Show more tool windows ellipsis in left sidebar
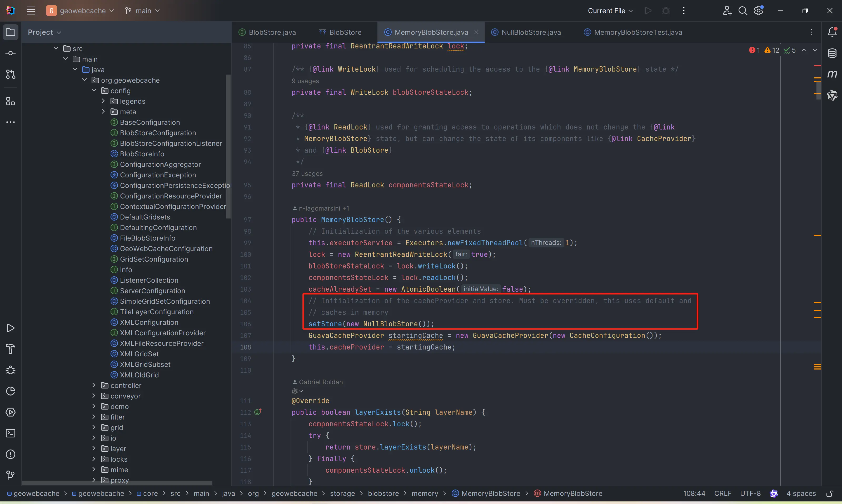842x504 pixels. pyautogui.click(x=11, y=122)
